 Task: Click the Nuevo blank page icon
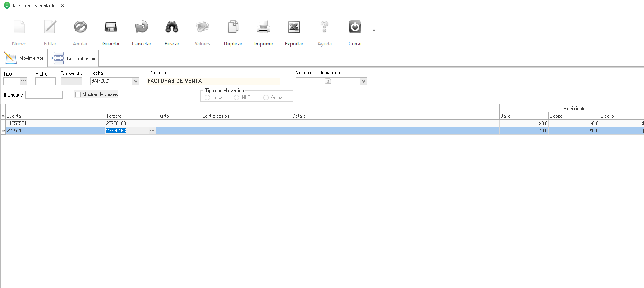[x=19, y=27]
